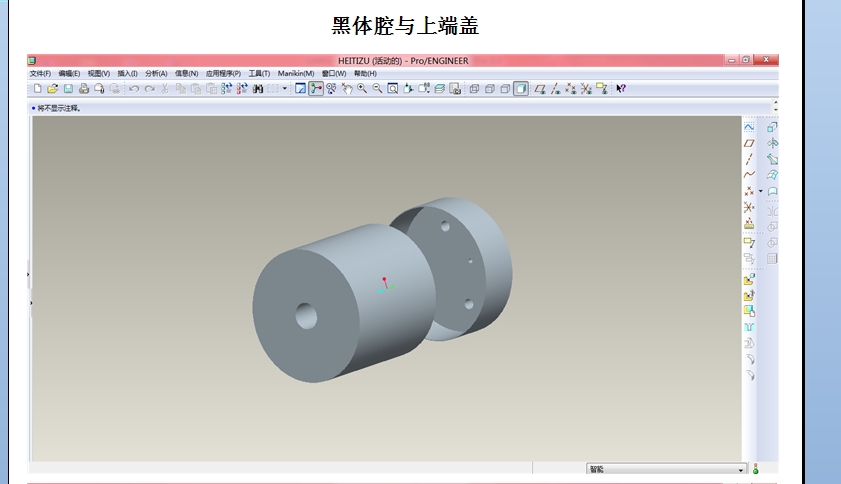Screen dimensions: 841x484
Task: Open the 信息(N) menu
Action: 186,74
